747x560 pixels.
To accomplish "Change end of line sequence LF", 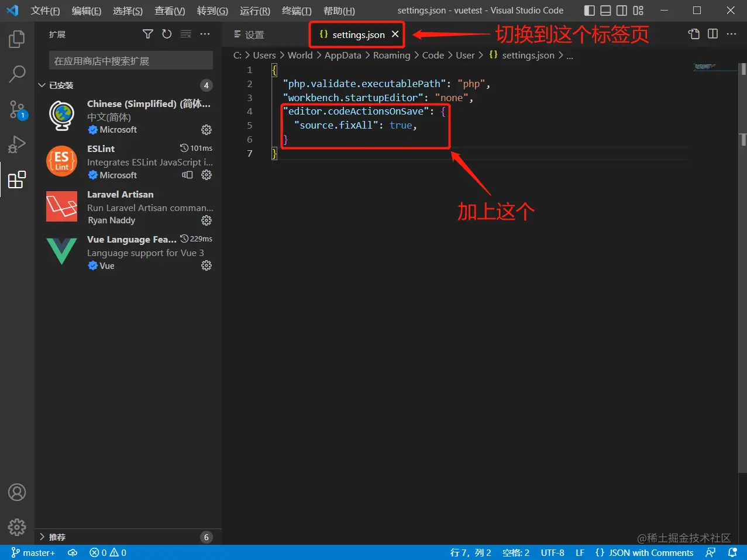I will click(580, 552).
